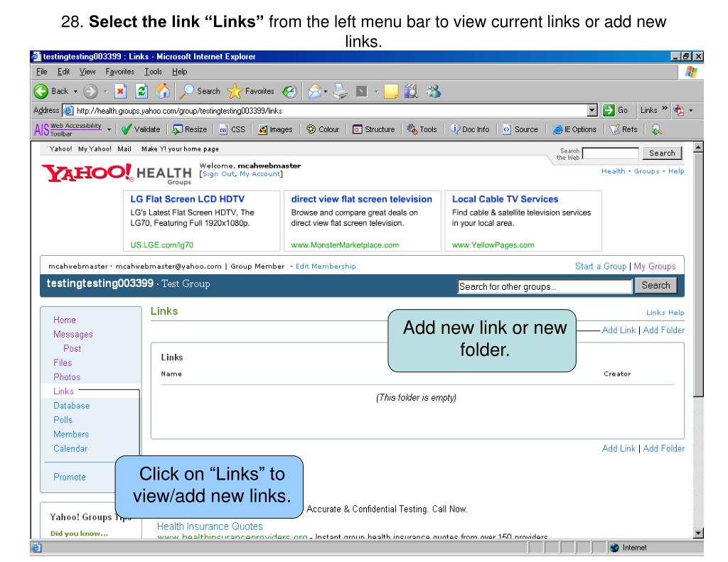Click the Forward arrow icon
Viewport: 728px width, 562px height.
(x=90, y=92)
